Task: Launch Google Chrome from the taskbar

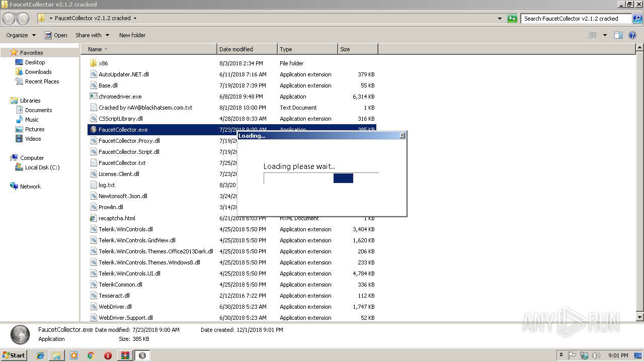Action: click(x=91, y=355)
